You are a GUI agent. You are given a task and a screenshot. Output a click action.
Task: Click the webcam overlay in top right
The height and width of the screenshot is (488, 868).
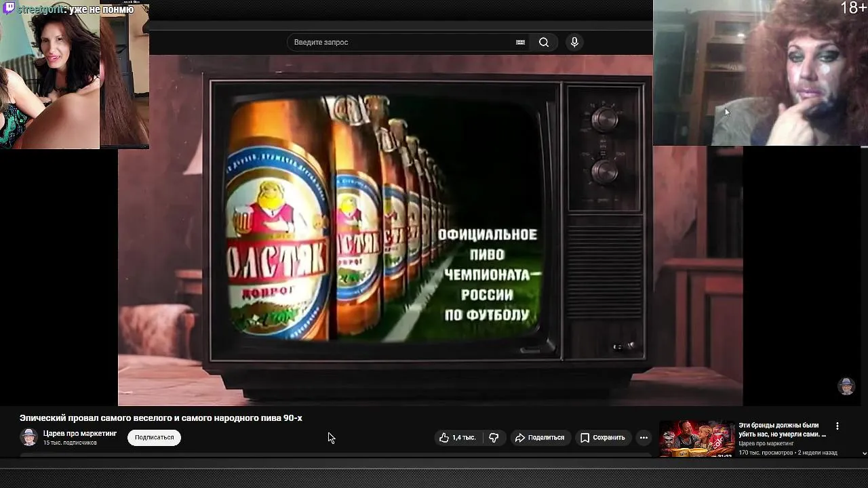click(760, 73)
